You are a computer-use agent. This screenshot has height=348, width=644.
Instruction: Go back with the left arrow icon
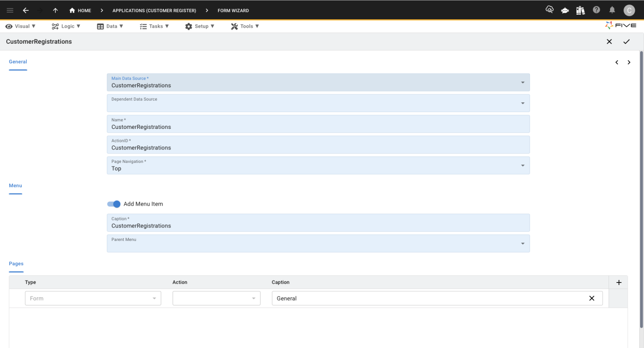[26, 10]
